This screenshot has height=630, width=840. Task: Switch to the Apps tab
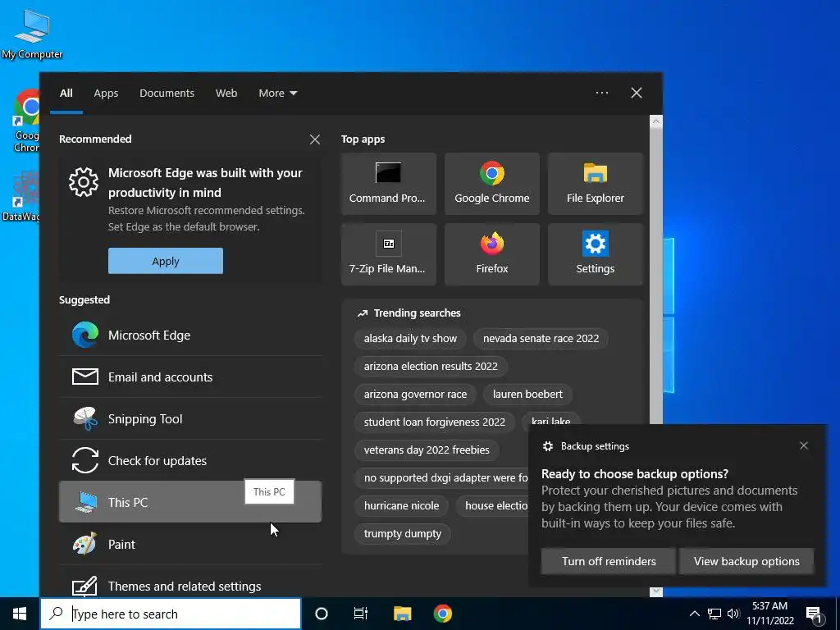(x=106, y=93)
